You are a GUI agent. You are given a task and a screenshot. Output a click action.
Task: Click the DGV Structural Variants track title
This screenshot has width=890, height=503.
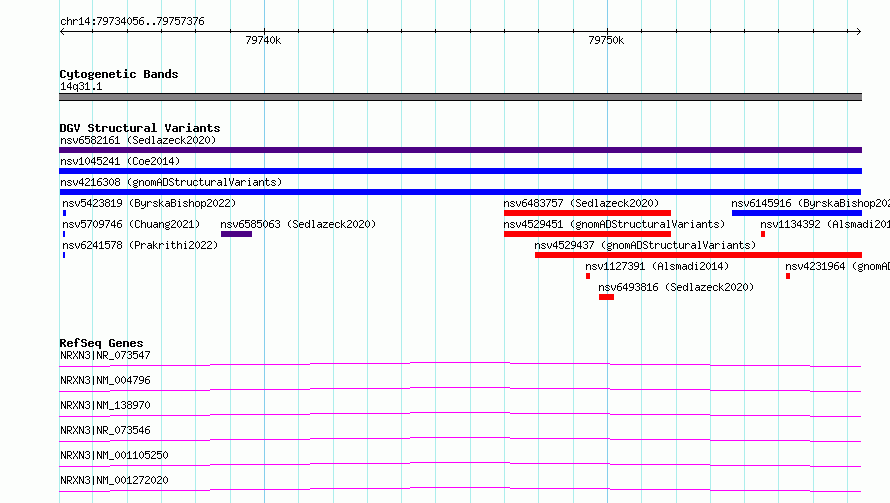pyautogui.click(x=140, y=128)
